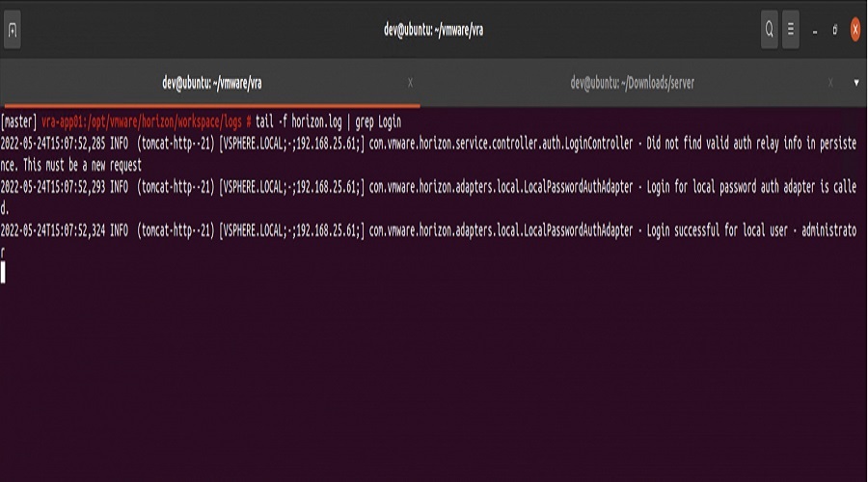Switch to the dev@ubuntu: ~/vmware/vra tab
This screenshot has width=868, height=482.
(211, 83)
